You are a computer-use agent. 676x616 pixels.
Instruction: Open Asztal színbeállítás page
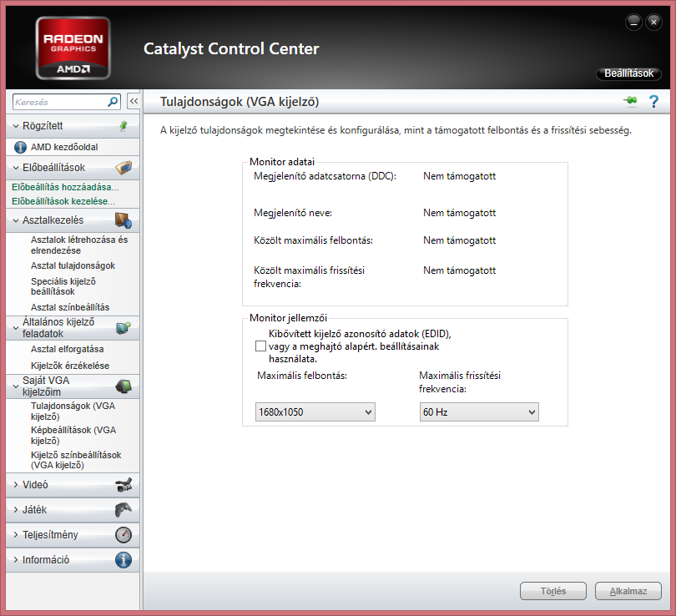pos(70,307)
